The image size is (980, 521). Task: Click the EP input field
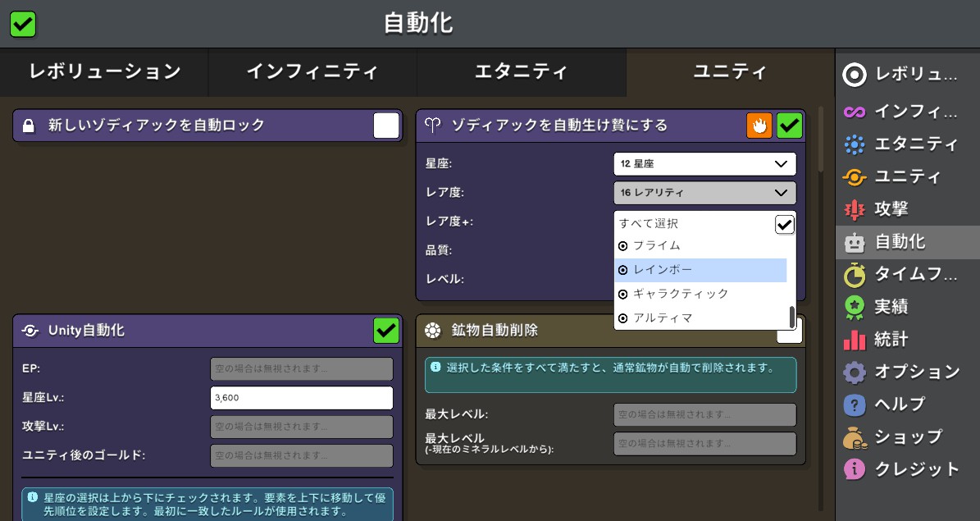[302, 369]
